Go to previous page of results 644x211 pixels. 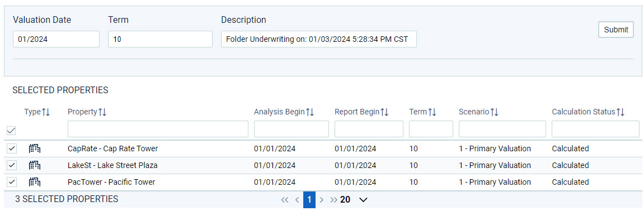pyautogui.click(x=297, y=200)
